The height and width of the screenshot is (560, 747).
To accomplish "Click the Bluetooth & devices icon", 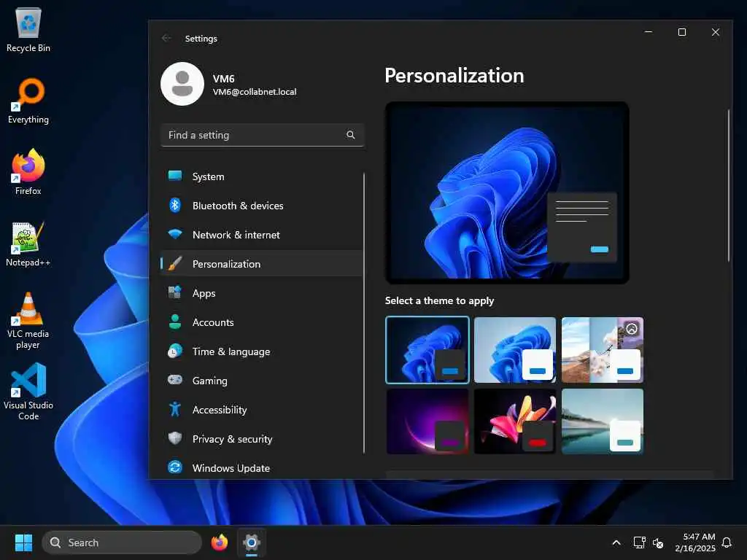I will (175, 205).
